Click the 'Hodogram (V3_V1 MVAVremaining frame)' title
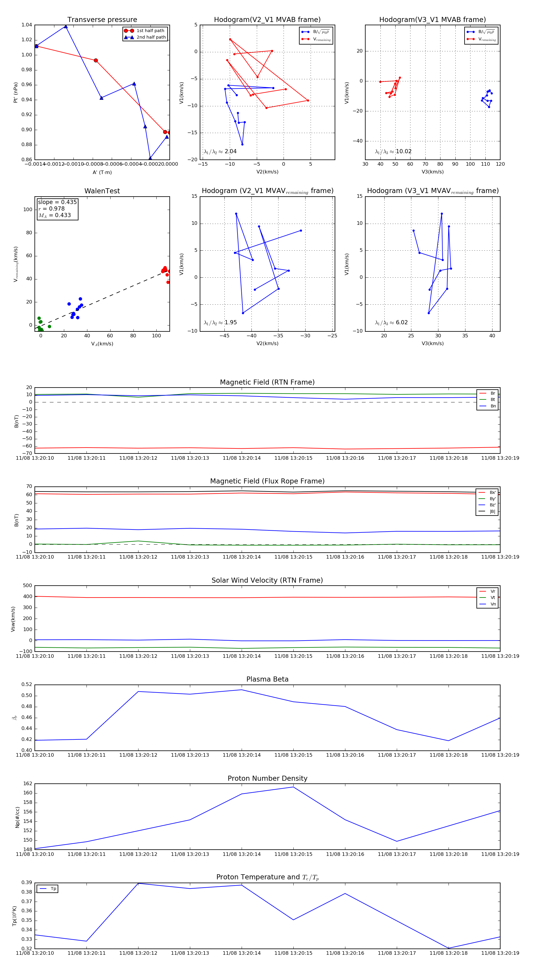Viewport: 535px width, 980px height. (432, 191)
